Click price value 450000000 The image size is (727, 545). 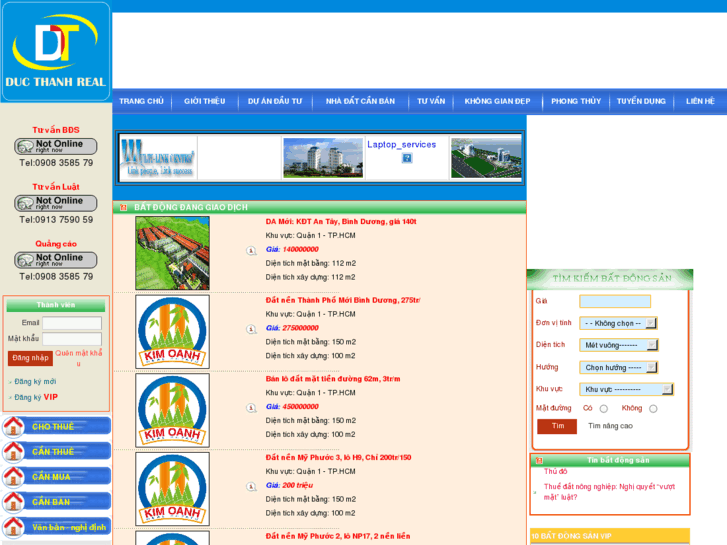(x=300, y=407)
